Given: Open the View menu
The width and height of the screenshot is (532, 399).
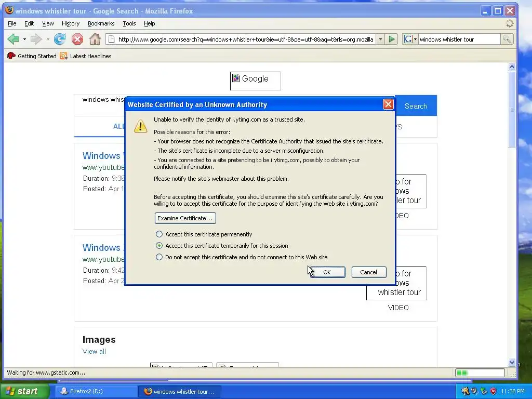Looking at the screenshot, I should click(x=48, y=23).
